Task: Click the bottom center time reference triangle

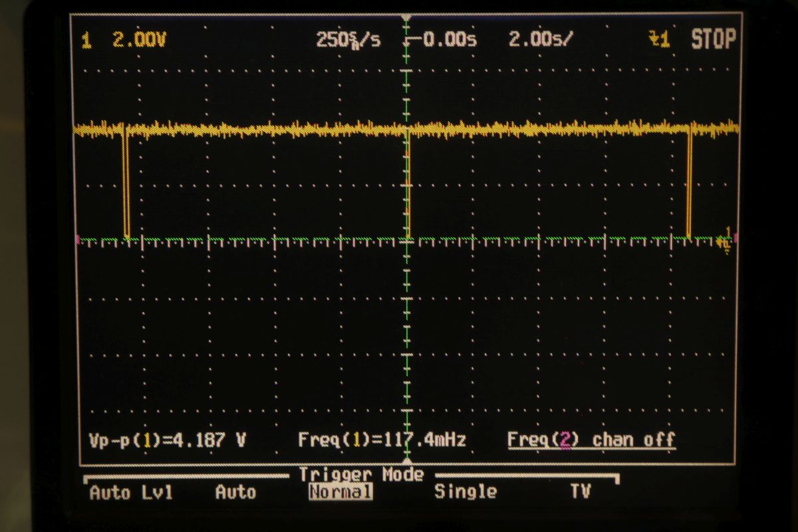Action: coord(407,460)
